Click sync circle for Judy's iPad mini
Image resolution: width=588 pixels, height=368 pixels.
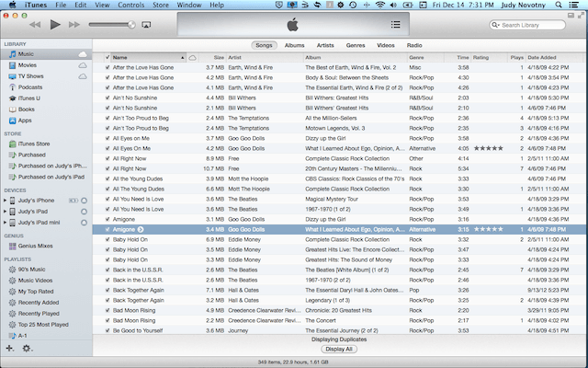84,223
